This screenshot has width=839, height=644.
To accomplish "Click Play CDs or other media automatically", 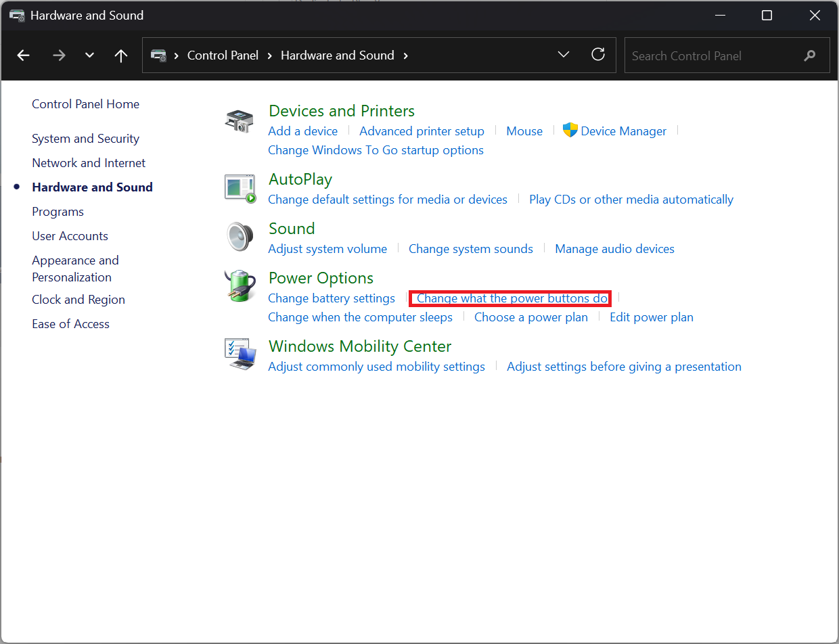I will [631, 200].
